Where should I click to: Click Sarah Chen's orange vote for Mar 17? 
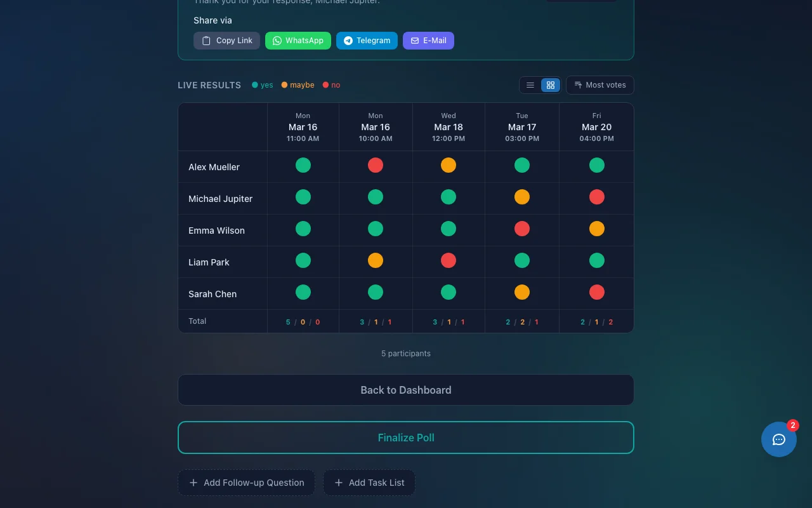click(522, 292)
